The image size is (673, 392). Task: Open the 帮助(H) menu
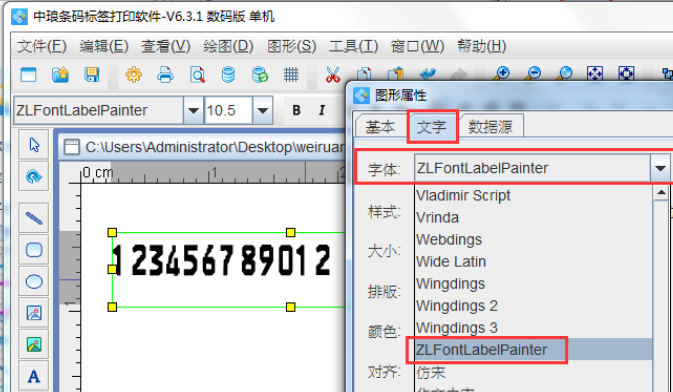click(482, 46)
